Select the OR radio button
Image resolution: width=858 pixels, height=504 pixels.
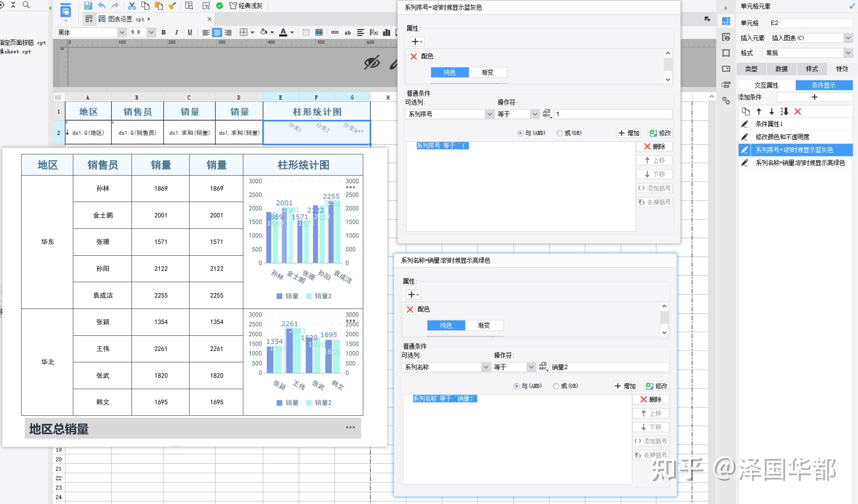[559, 133]
